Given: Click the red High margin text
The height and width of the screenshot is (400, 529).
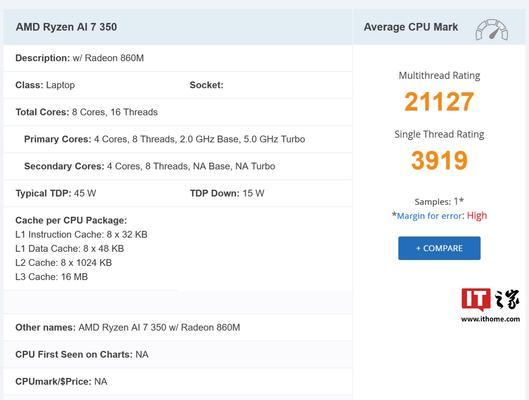Looking at the screenshot, I should (477, 216).
